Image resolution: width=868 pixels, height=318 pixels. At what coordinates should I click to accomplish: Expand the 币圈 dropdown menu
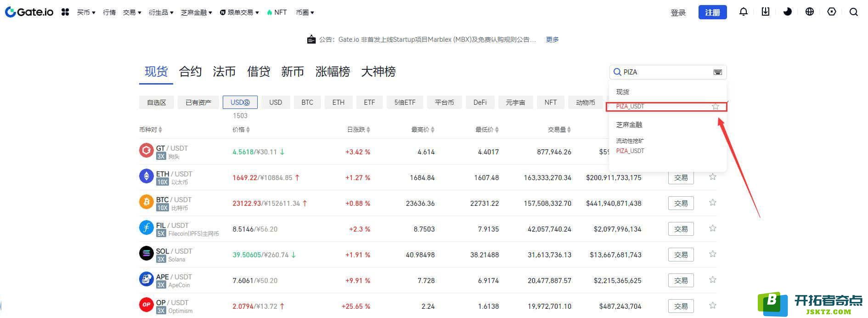point(305,12)
